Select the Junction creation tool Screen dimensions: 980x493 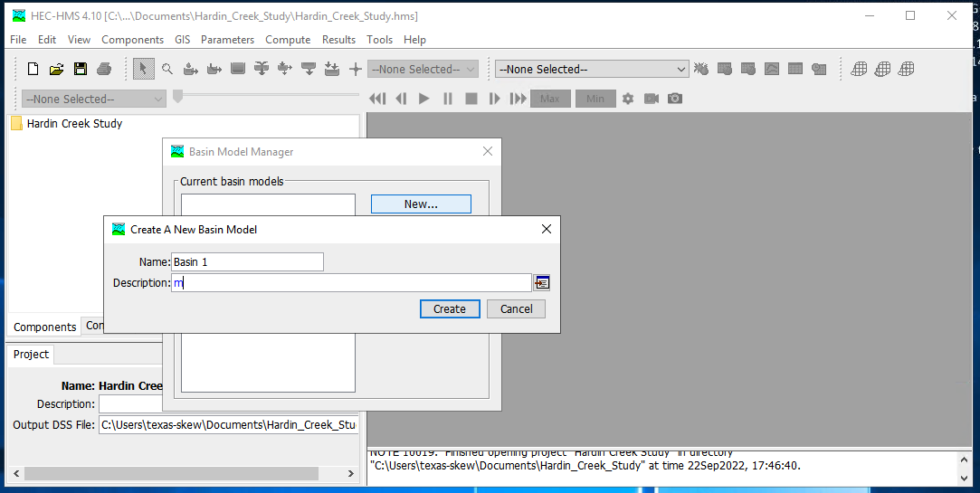click(x=262, y=70)
